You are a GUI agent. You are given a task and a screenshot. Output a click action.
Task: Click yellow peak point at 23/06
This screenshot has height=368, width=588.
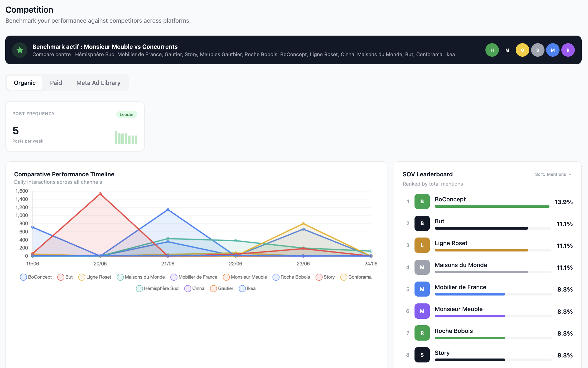pos(303,224)
